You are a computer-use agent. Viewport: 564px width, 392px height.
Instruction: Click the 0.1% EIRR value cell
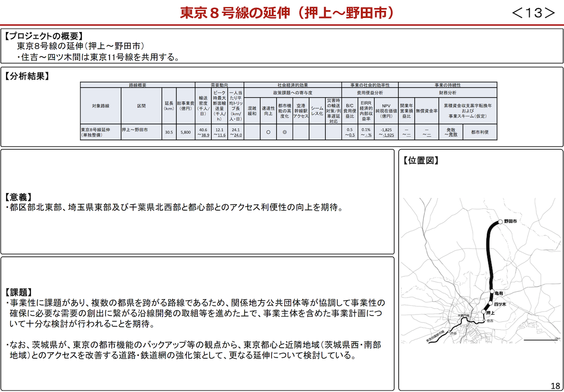pyautogui.click(x=366, y=132)
